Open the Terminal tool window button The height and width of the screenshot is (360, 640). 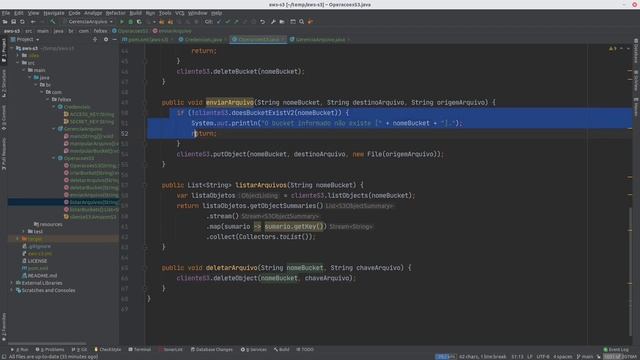click(140, 349)
